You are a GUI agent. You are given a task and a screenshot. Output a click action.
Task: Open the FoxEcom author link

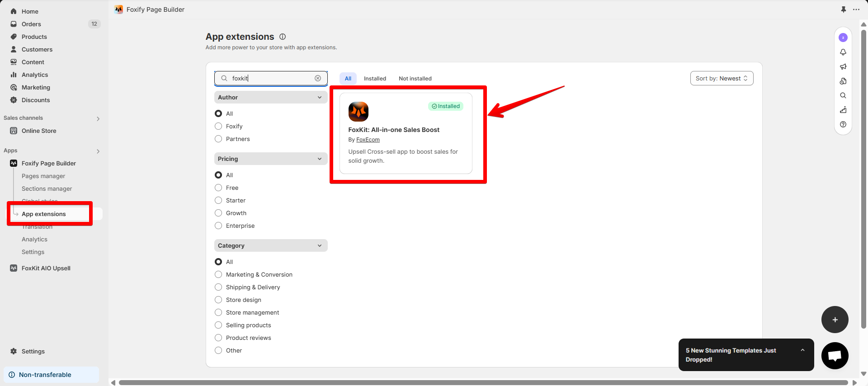(x=368, y=140)
